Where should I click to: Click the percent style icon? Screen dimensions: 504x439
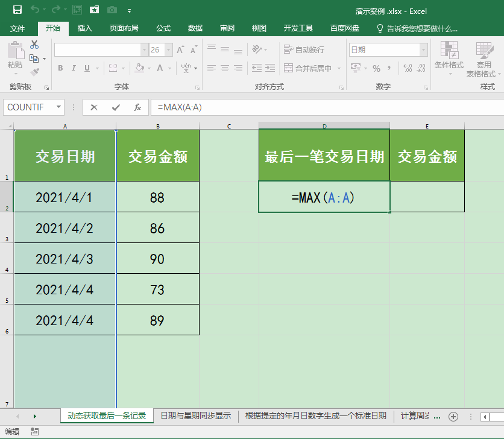pyautogui.click(x=376, y=68)
